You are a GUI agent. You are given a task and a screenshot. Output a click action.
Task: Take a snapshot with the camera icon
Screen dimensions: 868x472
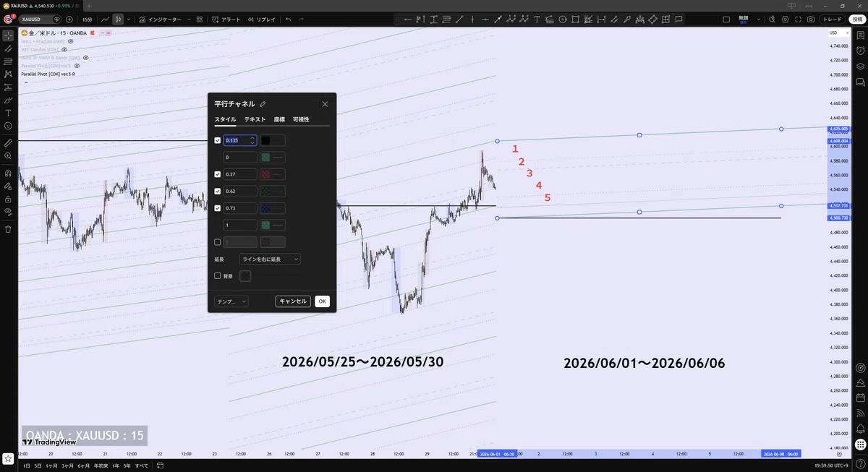(x=811, y=20)
